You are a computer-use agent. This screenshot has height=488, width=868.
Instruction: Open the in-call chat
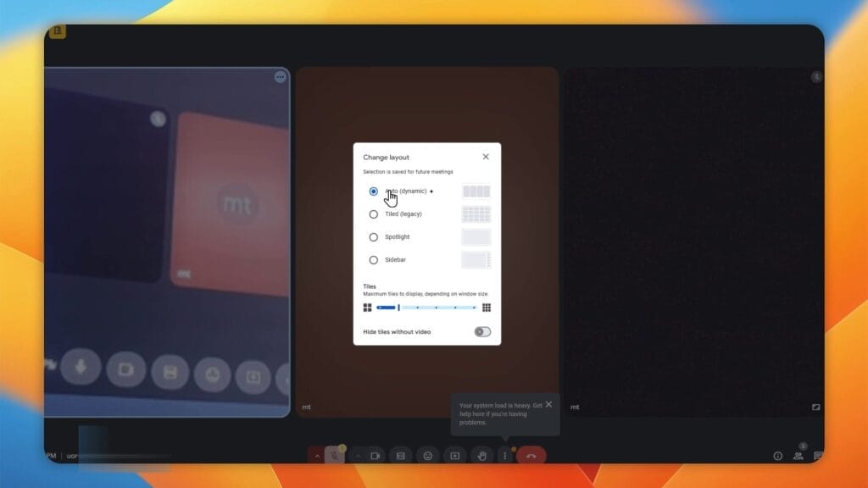818,456
